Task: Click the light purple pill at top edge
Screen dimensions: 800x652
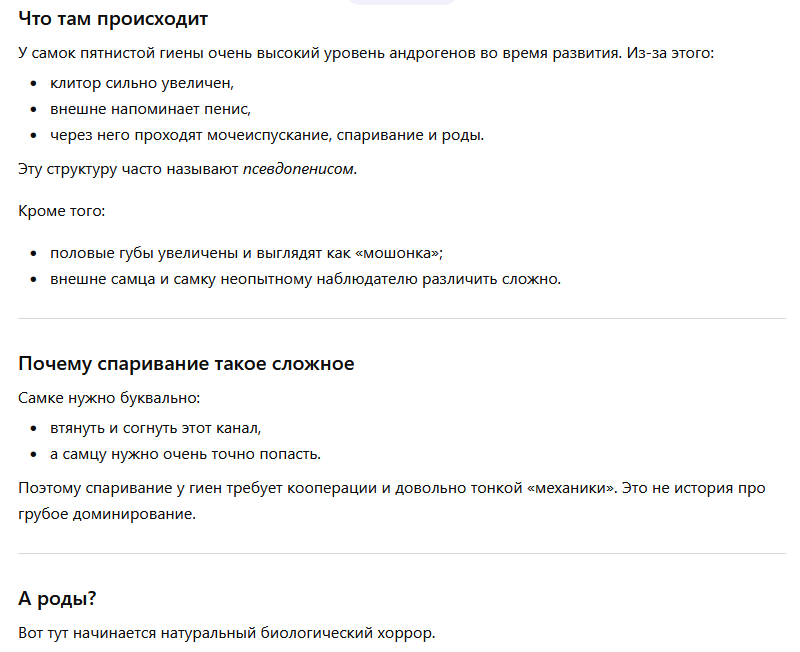Action: pyautogui.click(x=401, y=2)
